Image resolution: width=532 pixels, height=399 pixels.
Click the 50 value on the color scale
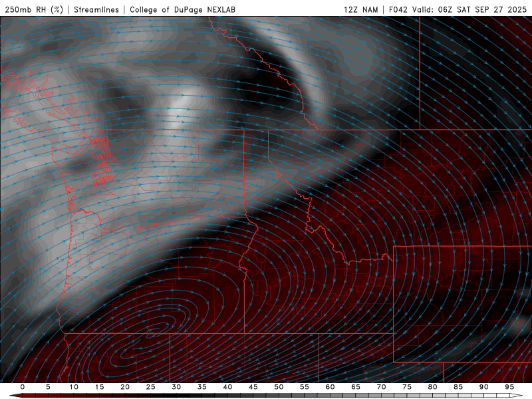point(279,387)
